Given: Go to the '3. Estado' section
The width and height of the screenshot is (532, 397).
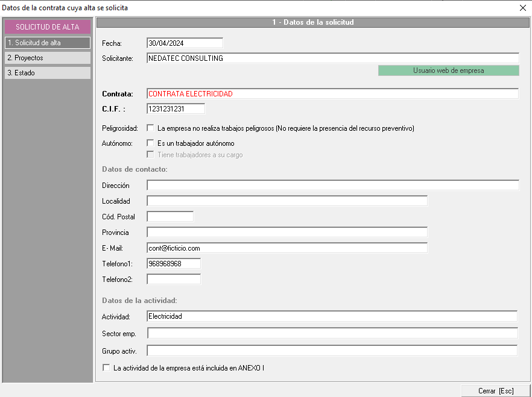Looking at the screenshot, I should click(47, 73).
